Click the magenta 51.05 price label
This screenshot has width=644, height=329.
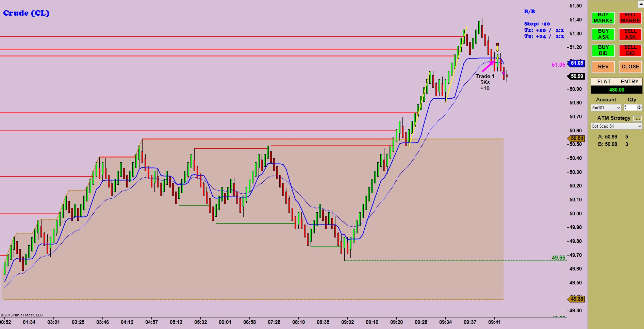pyautogui.click(x=559, y=65)
